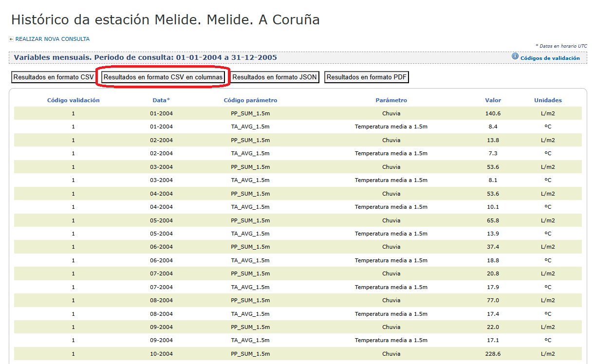Select the Unidades column header
This screenshot has height=364, width=595.
548,100
